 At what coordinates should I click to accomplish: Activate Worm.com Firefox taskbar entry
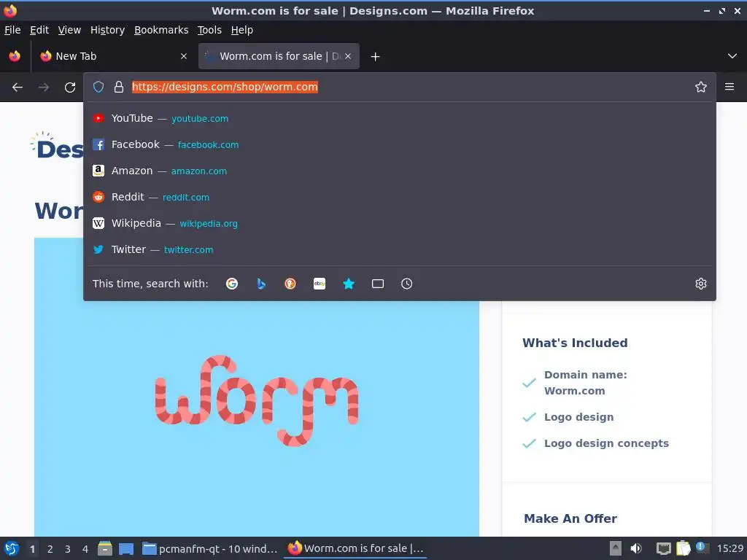[355, 548]
